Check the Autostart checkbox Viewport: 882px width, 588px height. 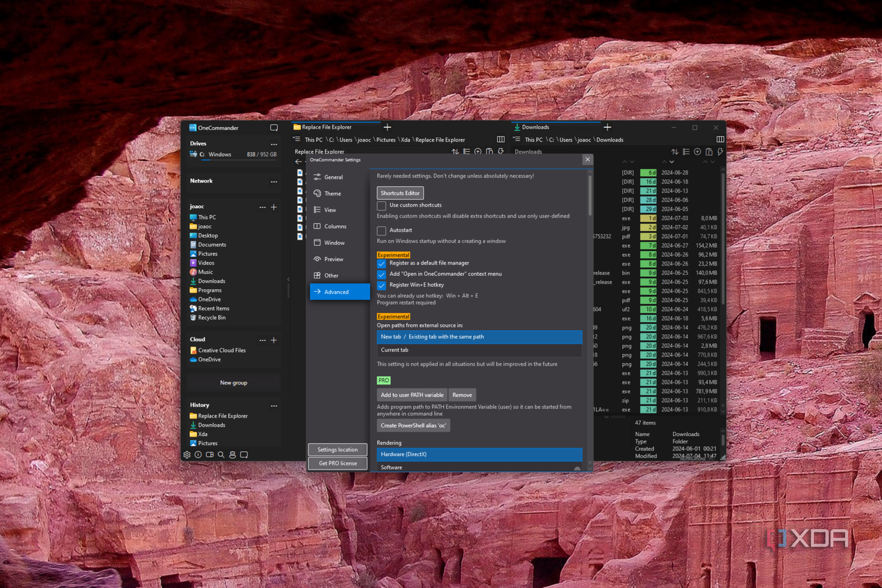click(x=381, y=230)
